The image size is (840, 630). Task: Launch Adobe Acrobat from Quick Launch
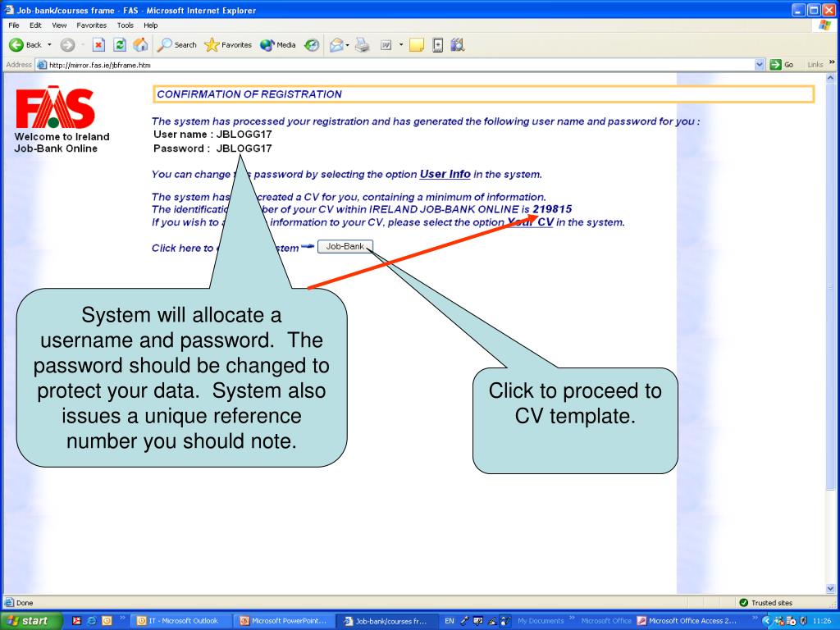pos(77,621)
